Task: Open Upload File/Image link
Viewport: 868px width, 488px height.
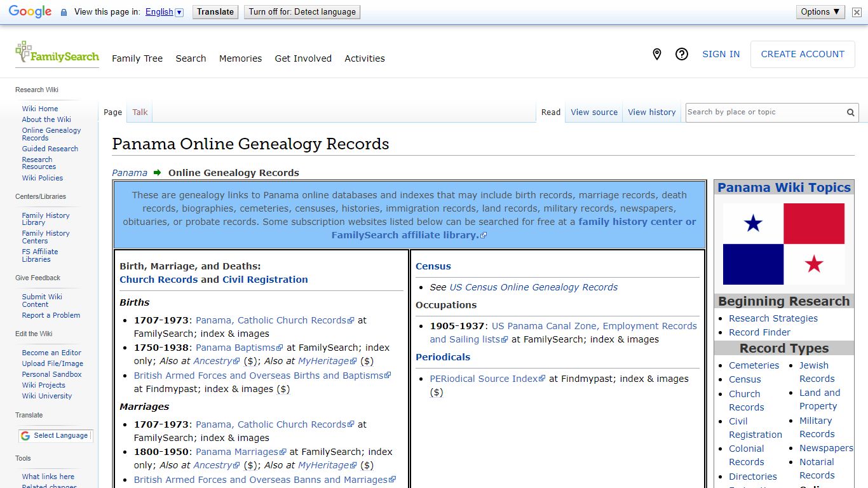Action: pos(53,363)
